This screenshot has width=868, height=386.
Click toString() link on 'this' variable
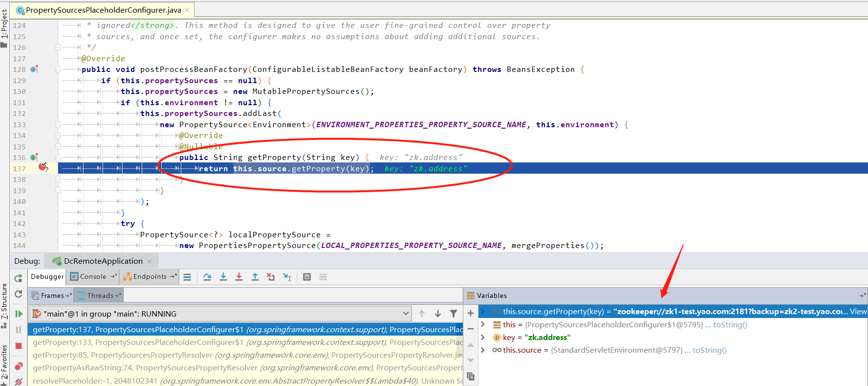click(x=730, y=325)
